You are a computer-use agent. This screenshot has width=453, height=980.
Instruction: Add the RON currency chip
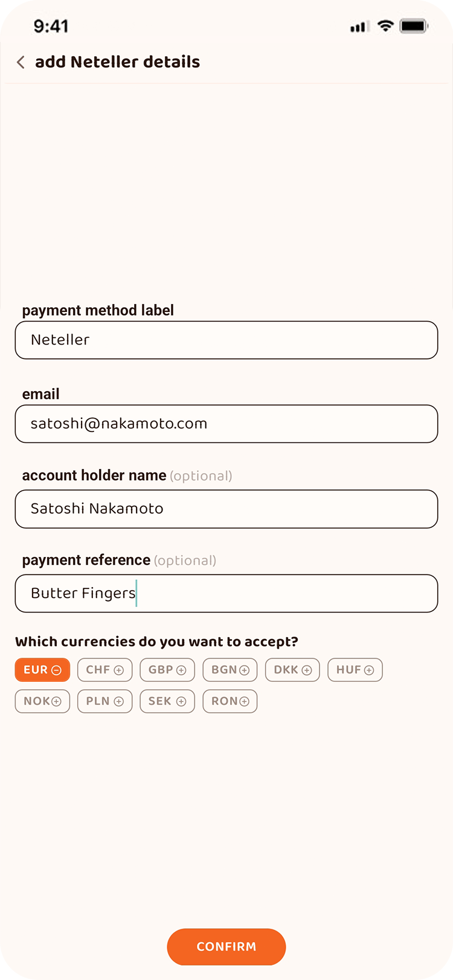(x=230, y=701)
